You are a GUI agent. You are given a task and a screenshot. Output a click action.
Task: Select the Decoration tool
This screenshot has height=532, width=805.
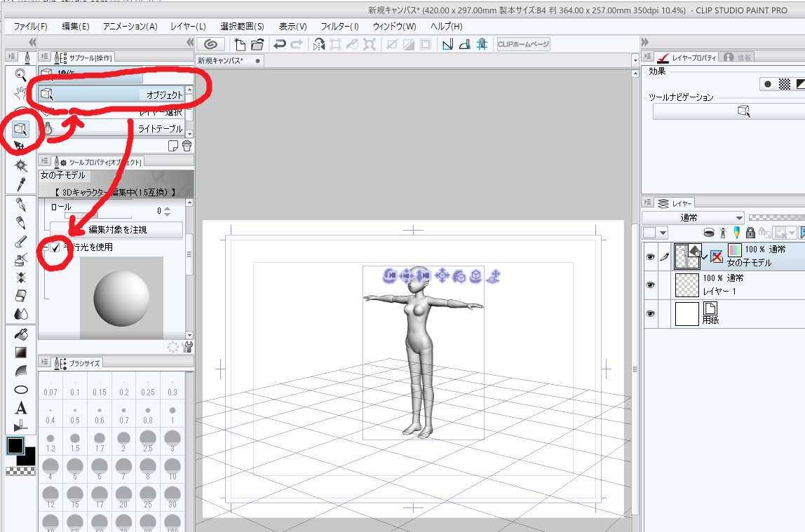(x=20, y=278)
